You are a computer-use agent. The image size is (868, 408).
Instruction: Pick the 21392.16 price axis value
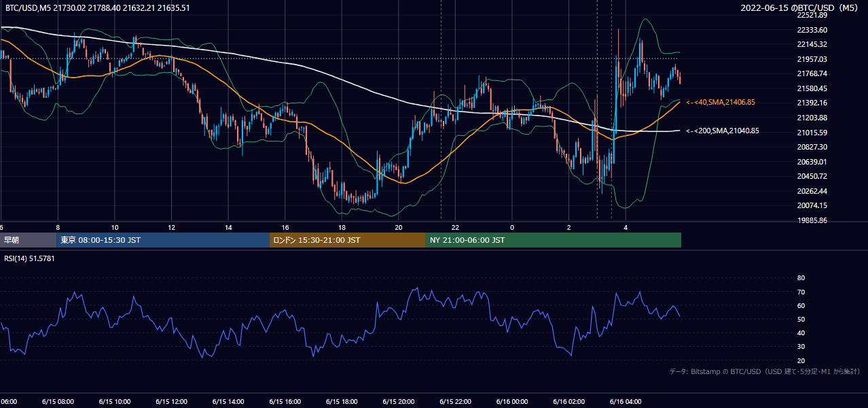point(812,103)
